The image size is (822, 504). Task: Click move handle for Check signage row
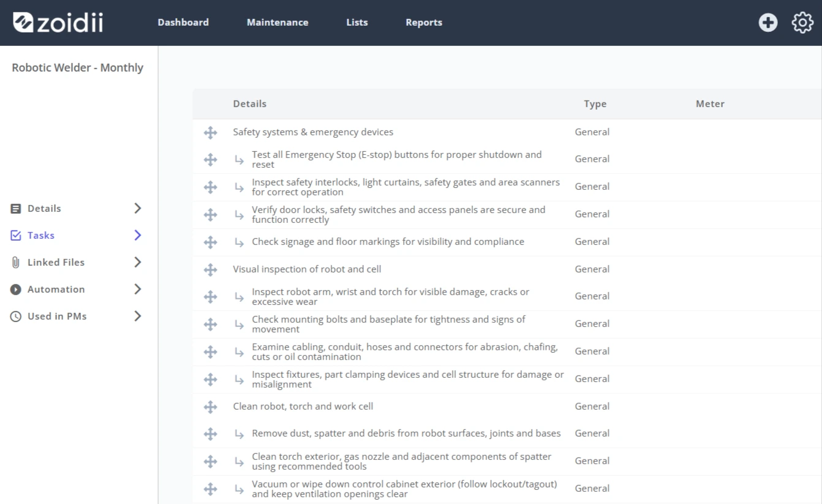click(210, 242)
